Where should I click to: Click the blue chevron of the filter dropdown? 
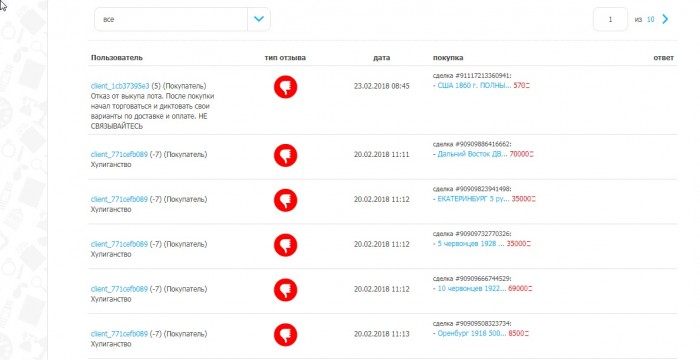pos(259,19)
